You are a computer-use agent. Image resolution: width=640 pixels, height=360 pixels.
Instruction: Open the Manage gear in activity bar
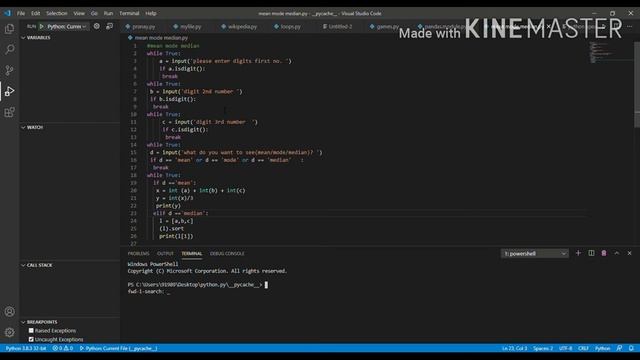(9, 332)
